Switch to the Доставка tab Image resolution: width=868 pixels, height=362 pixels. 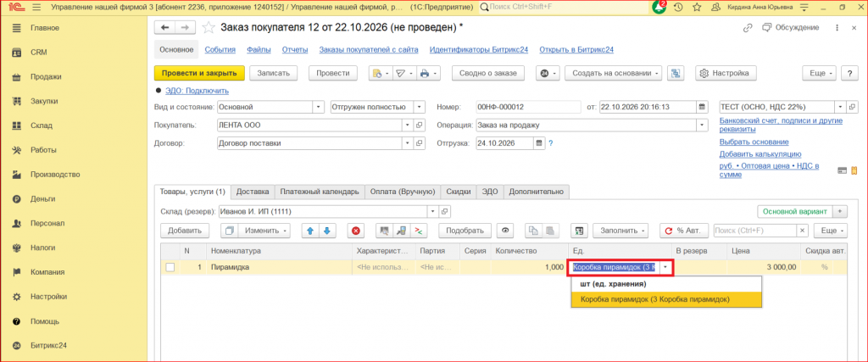(x=253, y=192)
